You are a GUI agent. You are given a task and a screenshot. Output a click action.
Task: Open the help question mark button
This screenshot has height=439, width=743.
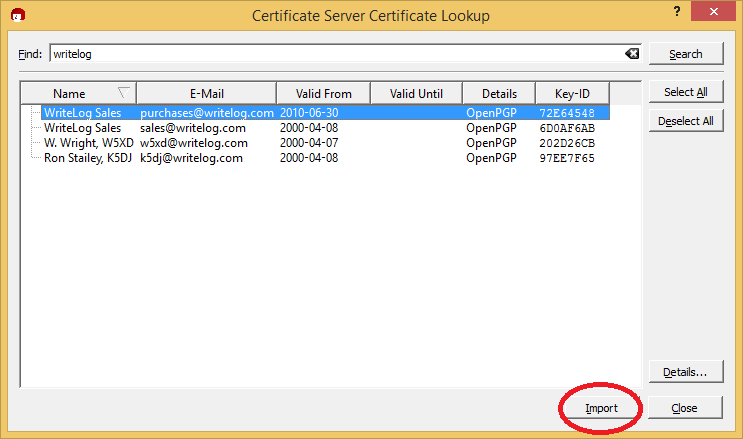point(677,11)
